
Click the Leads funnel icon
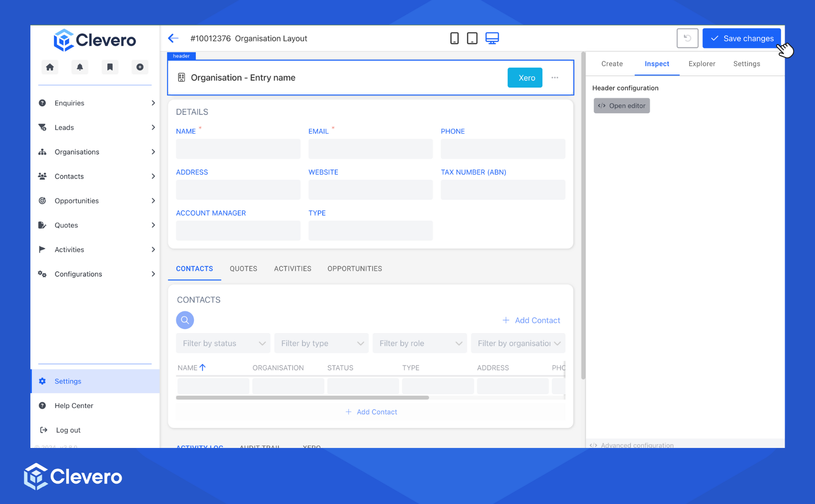pyautogui.click(x=42, y=127)
